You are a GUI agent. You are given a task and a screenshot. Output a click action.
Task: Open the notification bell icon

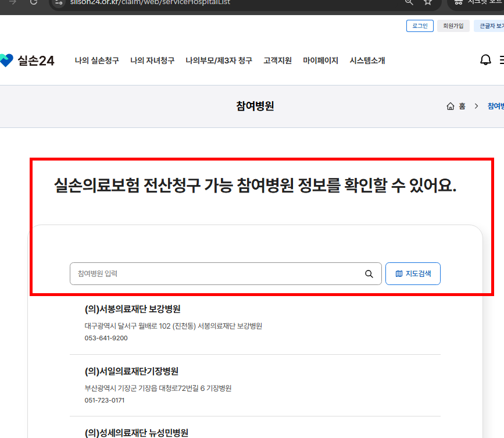[485, 60]
